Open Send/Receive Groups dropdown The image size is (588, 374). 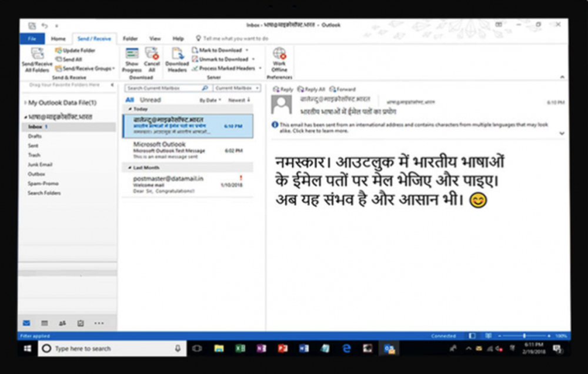click(x=85, y=68)
